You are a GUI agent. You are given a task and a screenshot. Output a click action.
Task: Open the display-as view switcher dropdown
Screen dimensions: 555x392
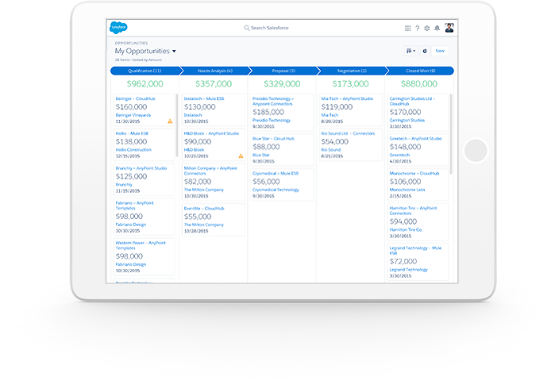point(411,51)
